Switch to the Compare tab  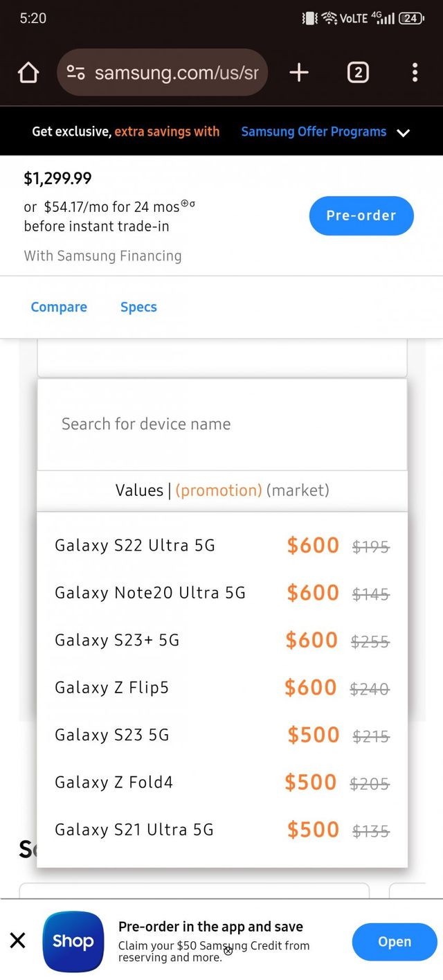coord(59,307)
